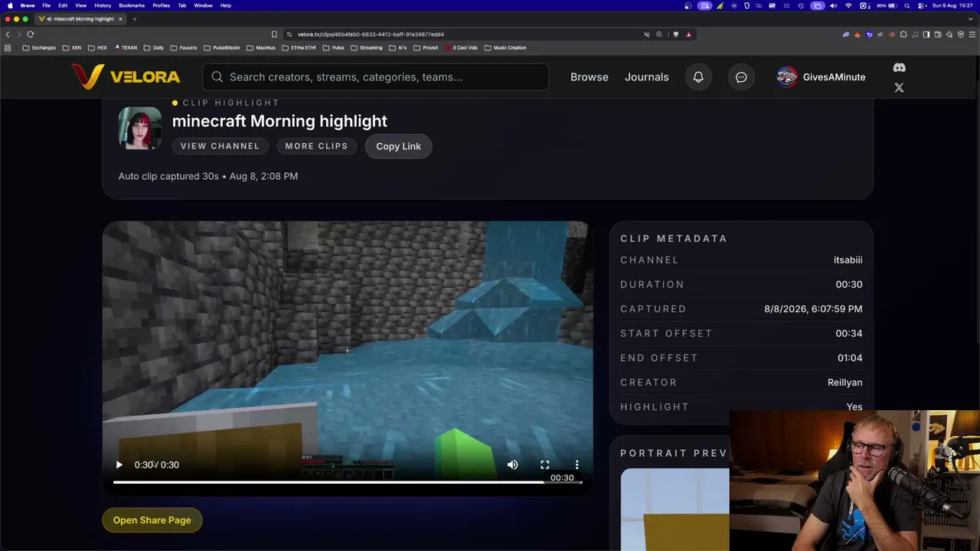Reload the current page

[31, 34]
